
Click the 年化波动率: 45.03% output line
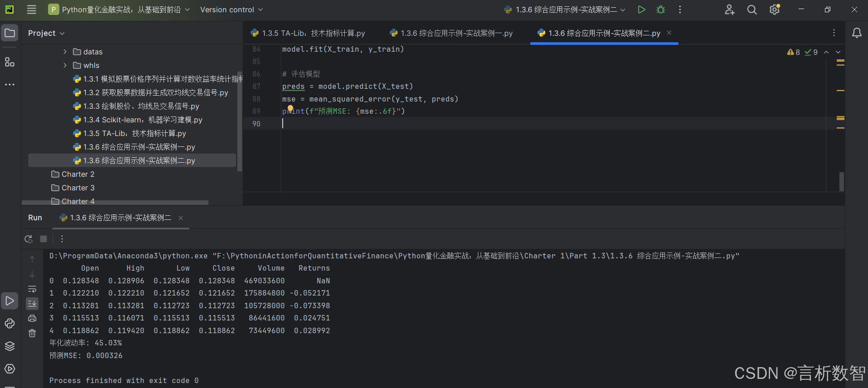tap(86, 343)
